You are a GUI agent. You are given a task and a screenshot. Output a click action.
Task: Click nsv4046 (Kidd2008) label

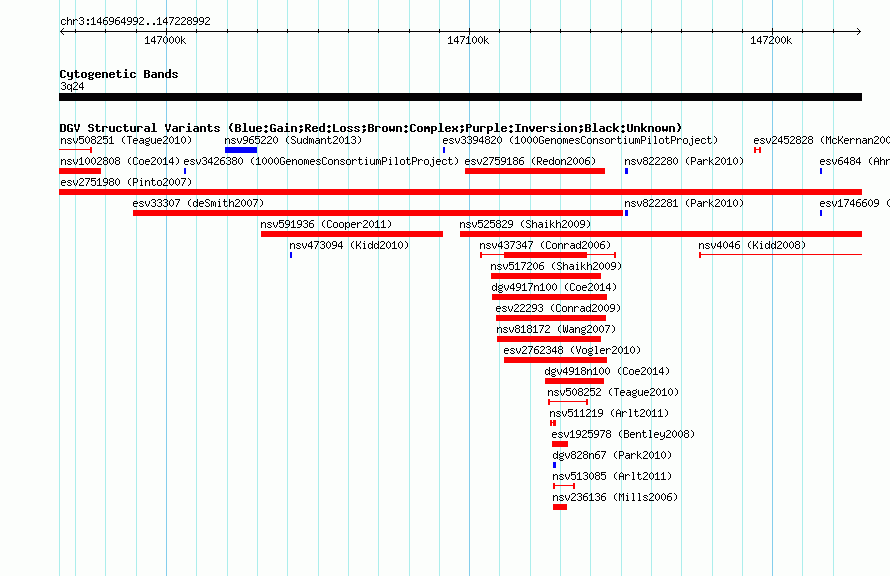pos(752,245)
